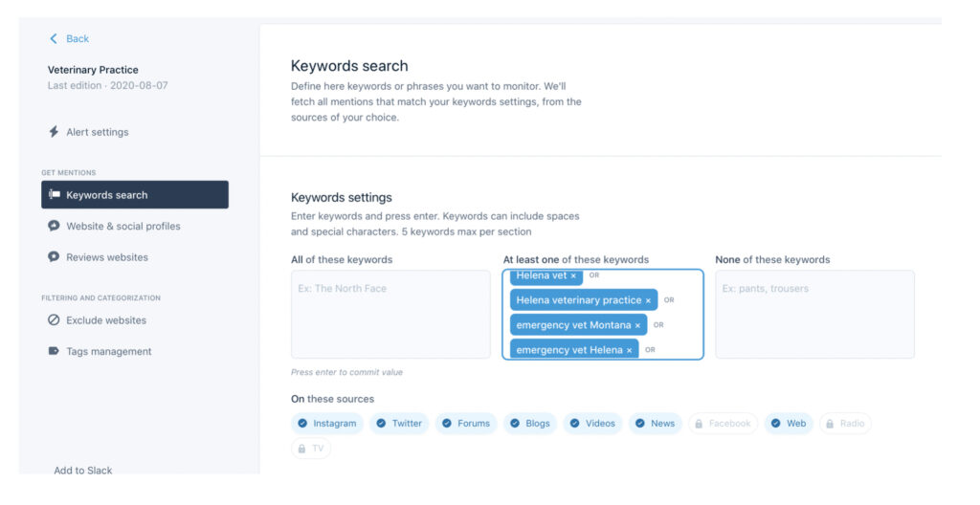Open Reviews websites chat bubble icon

[x=54, y=257]
